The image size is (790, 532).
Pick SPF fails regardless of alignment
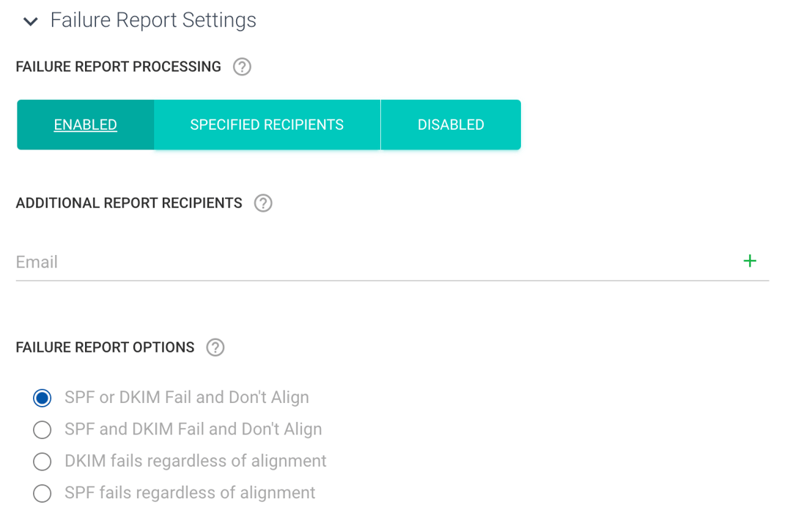pos(42,493)
